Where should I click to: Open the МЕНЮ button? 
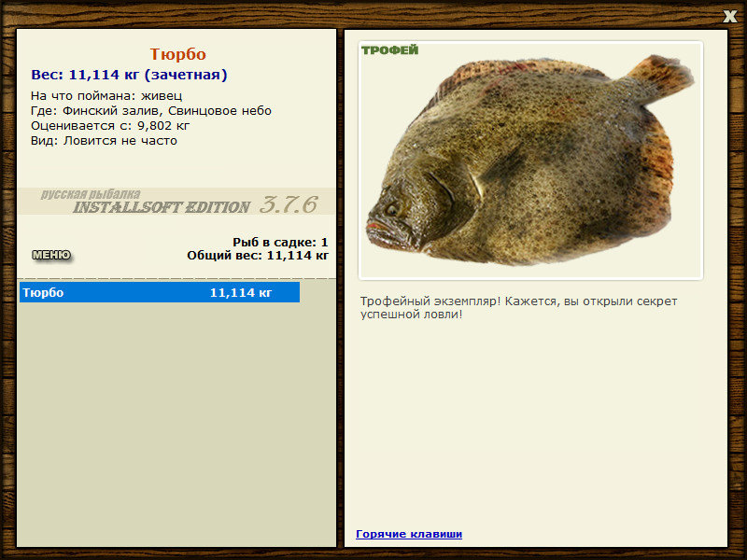click(51, 255)
